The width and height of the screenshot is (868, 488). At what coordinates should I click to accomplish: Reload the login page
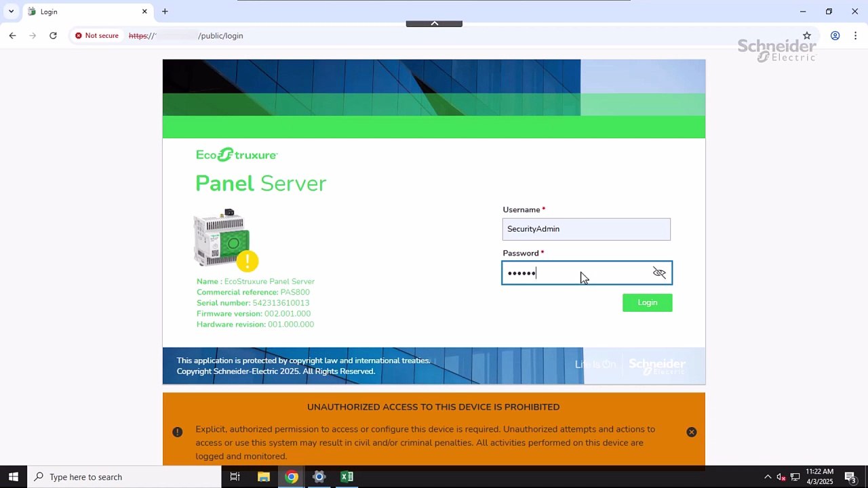(x=53, y=35)
